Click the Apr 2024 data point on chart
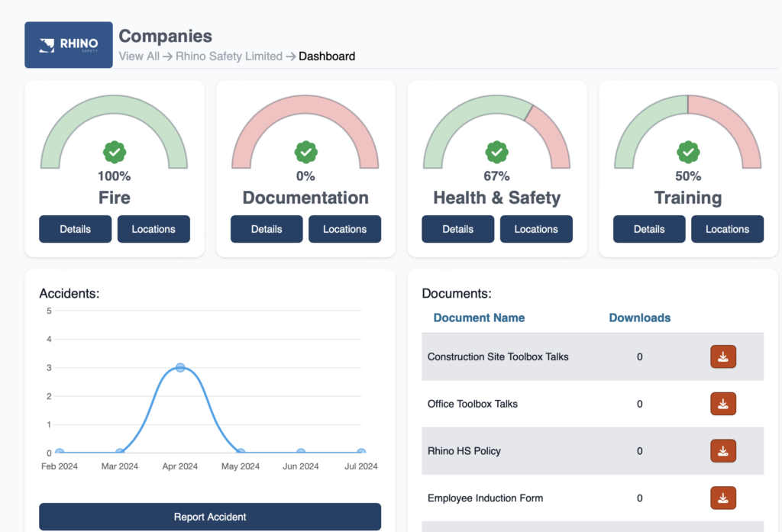This screenshot has width=782, height=532. tap(180, 367)
